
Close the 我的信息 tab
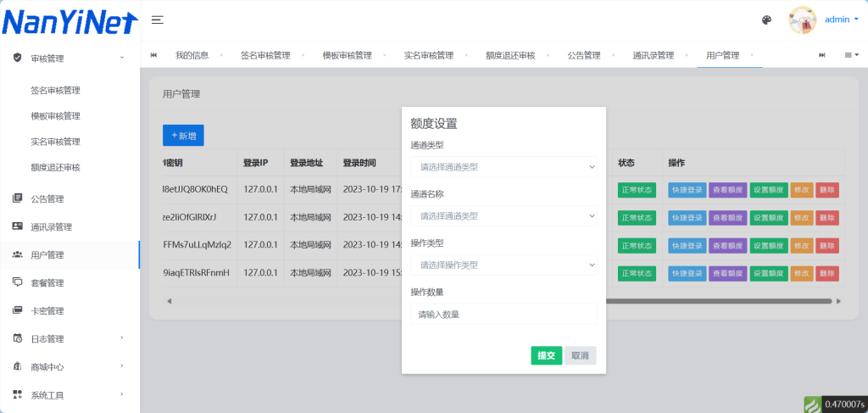(x=221, y=55)
